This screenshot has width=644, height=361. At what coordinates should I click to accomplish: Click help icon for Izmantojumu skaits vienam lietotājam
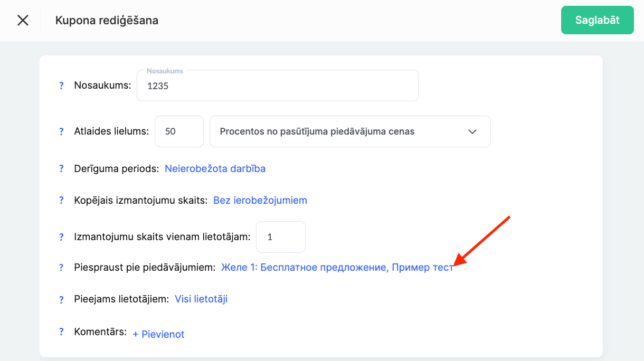point(61,237)
